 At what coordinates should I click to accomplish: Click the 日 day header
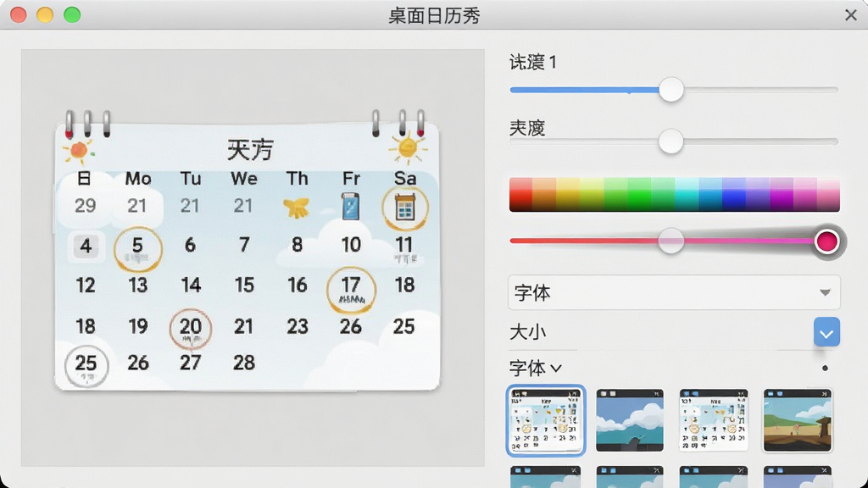(x=84, y=178)
